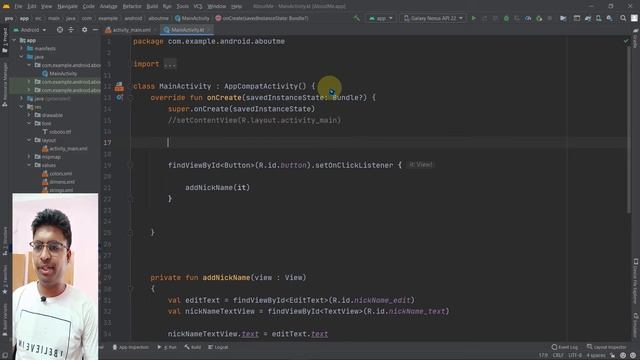Open the Build menu
The width and height of the screenshot is (640, 360).
click(152, 6)
